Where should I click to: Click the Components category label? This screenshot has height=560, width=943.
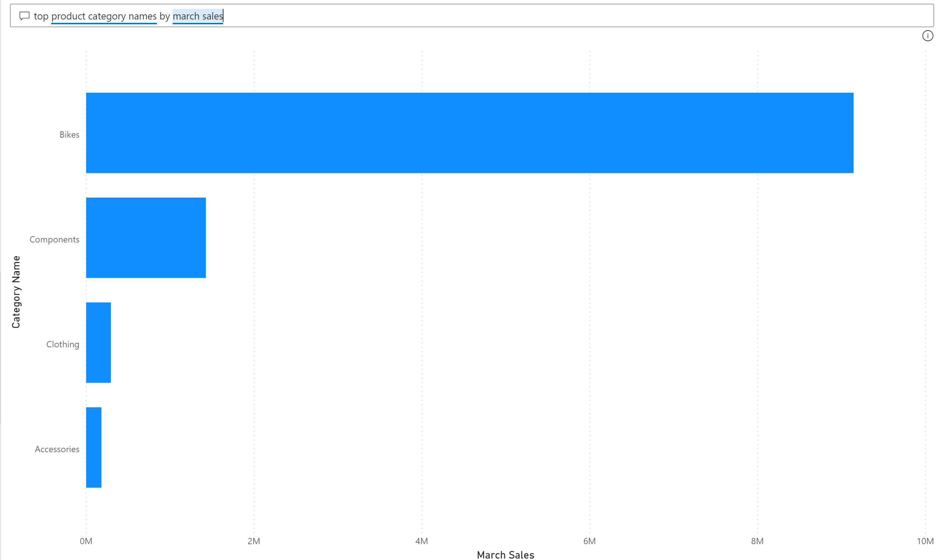54,240
